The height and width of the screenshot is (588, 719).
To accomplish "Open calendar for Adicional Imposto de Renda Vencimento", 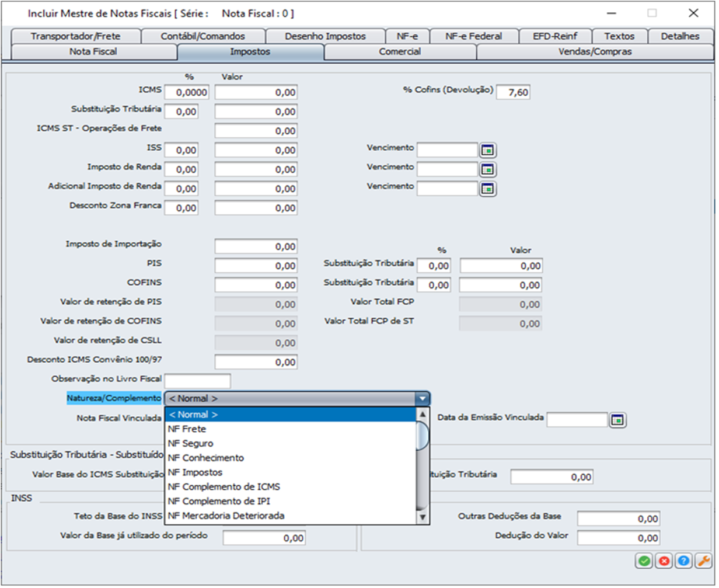I will click(x=488, y=189).
